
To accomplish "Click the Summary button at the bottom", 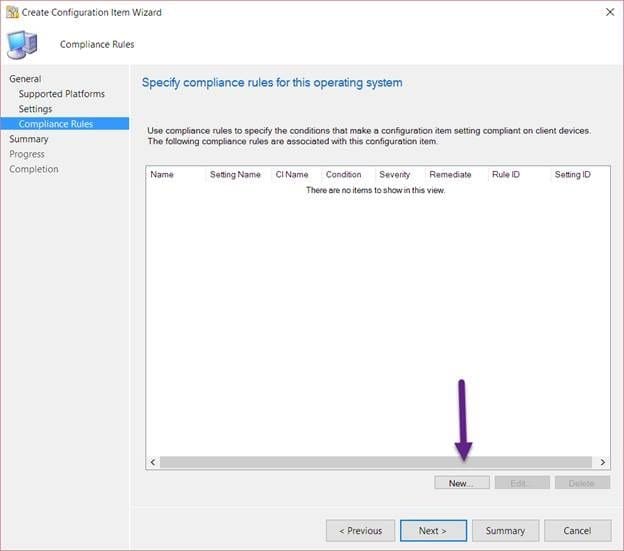I will click(505, 531).
